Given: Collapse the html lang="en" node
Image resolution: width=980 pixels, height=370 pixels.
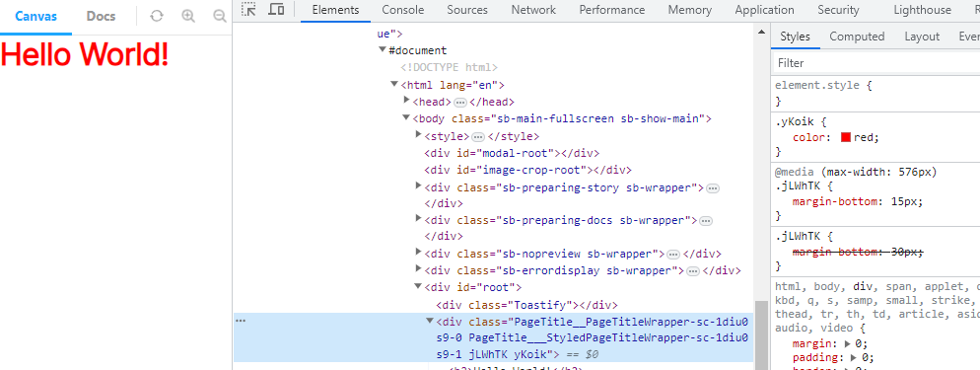Looking at the screenshot, I should (x=393, y=84).
